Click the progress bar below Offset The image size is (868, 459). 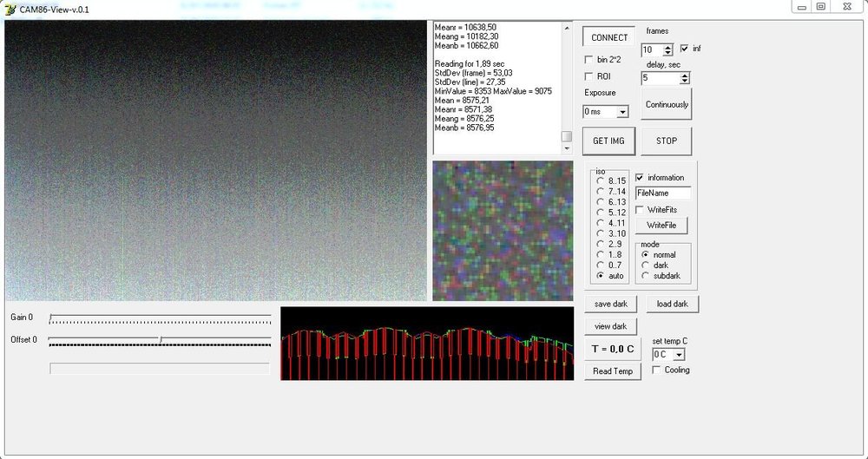[160, 368]
